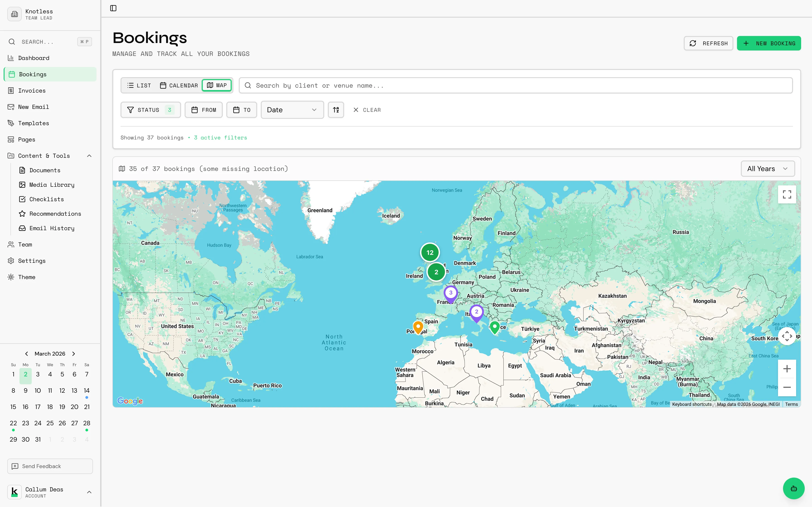This screenshot has height=507, width=812.
Task: Open the All Years dropdown
Action: click(767, 169)
